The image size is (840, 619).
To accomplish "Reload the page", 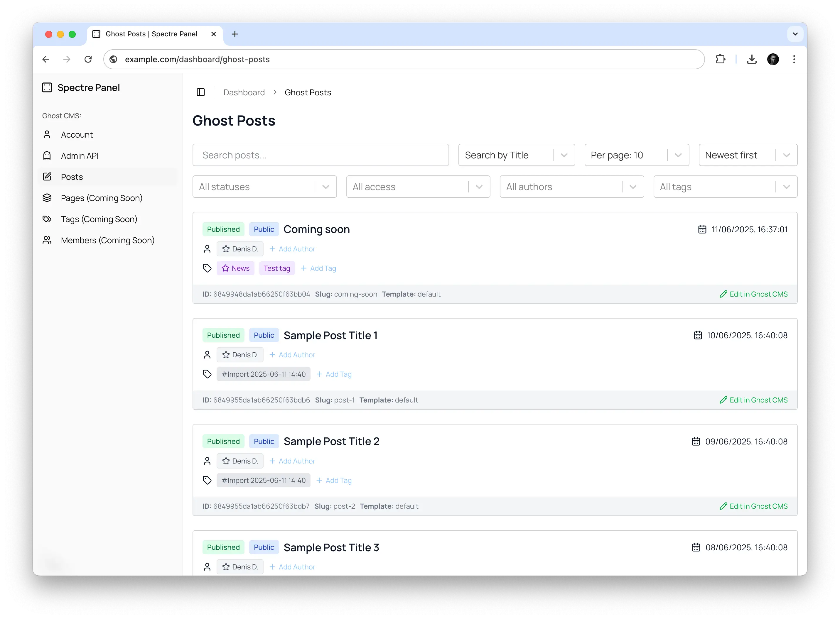I will point(88,59).
